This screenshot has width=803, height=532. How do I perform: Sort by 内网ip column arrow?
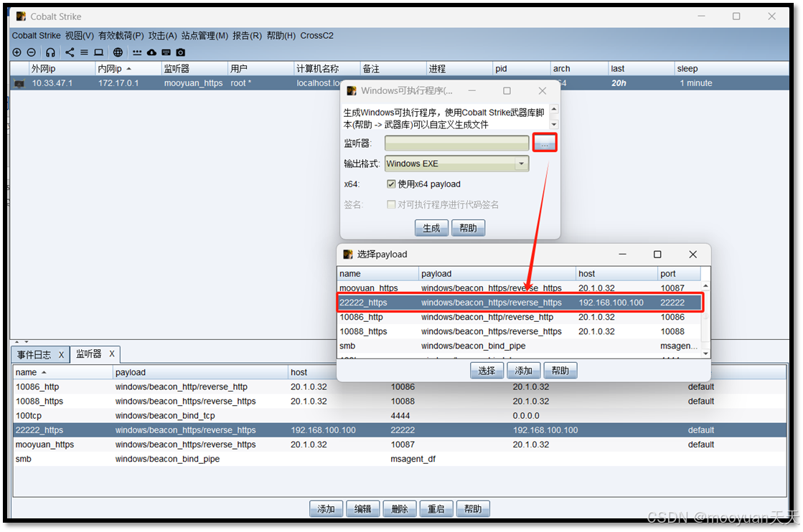point(129,69)
